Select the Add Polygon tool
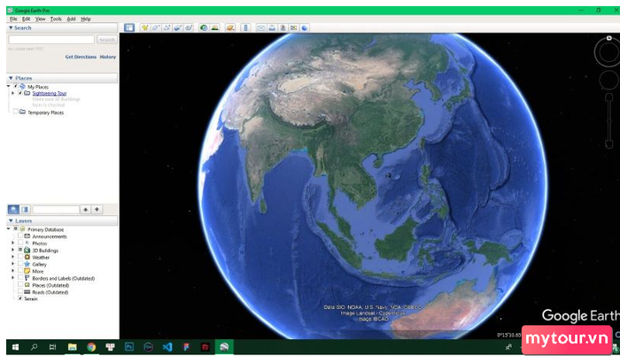The width and height of the screenshot is (620, 364). (x=156, y=27)
